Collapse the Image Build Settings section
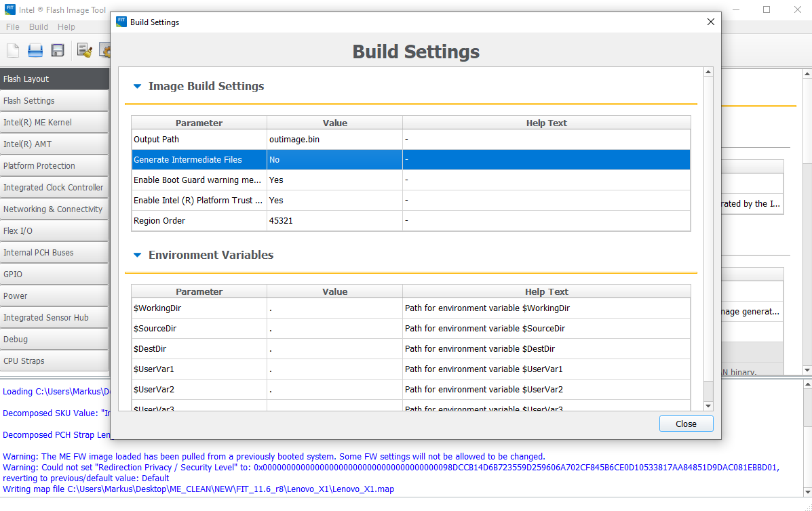This screenshot has width=812, height=511. (x=137, y=87)
